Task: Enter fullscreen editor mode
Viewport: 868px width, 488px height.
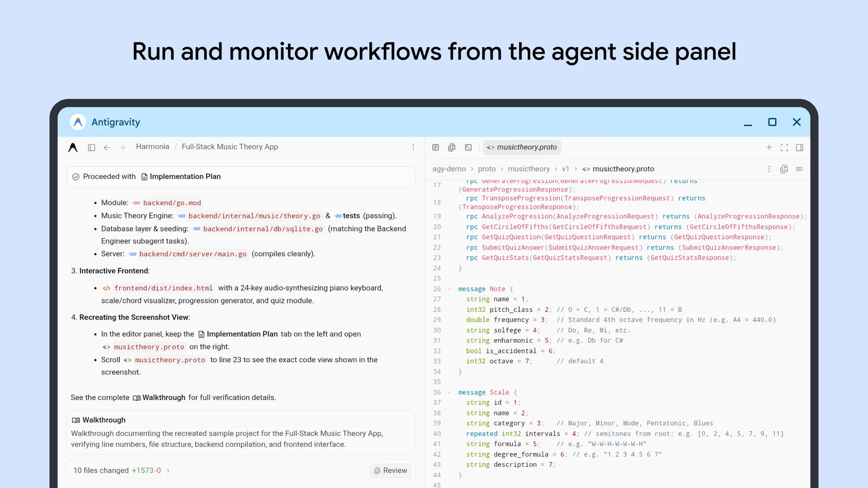Action: coord(784,147)
